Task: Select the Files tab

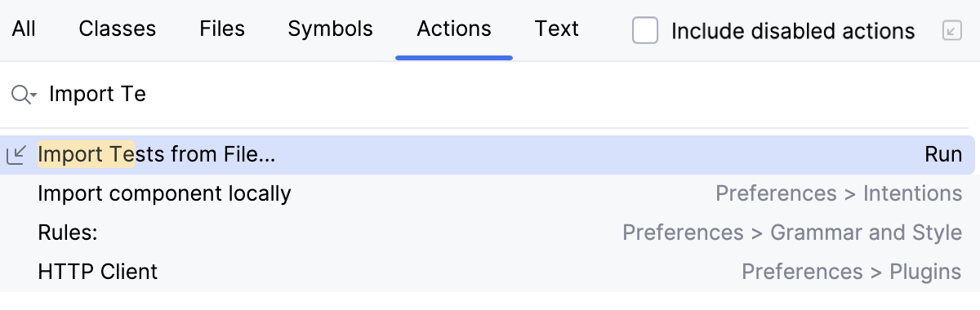Action: tap(222, 29)
